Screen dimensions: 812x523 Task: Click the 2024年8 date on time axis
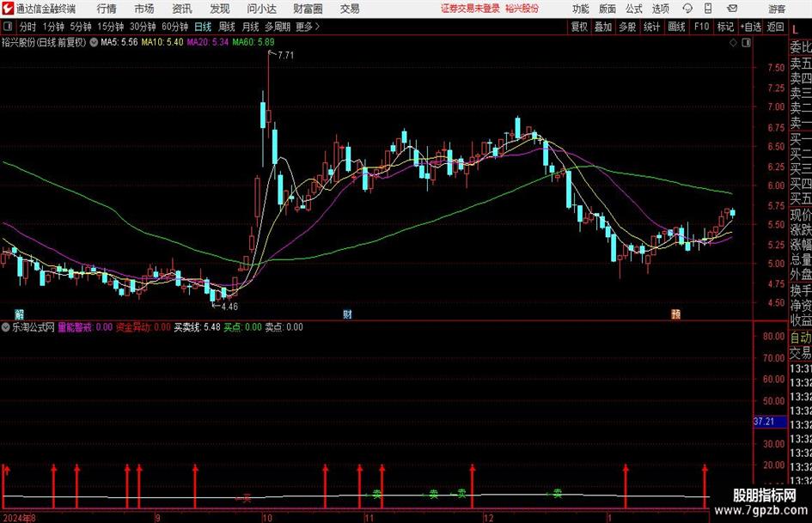(x=19, y=518)
